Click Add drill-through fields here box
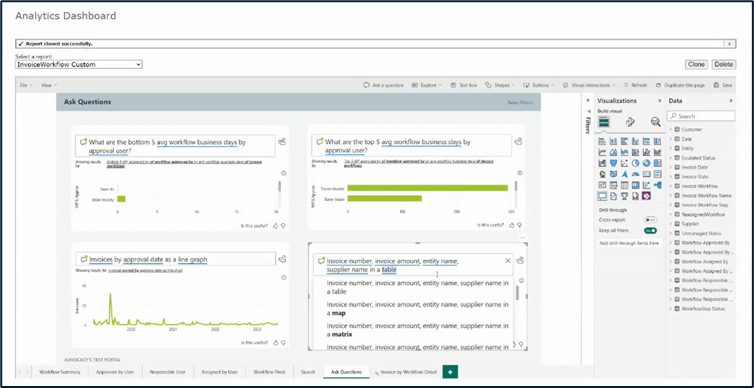The height and width of the screenshot is (388, 754). point(630,243)
